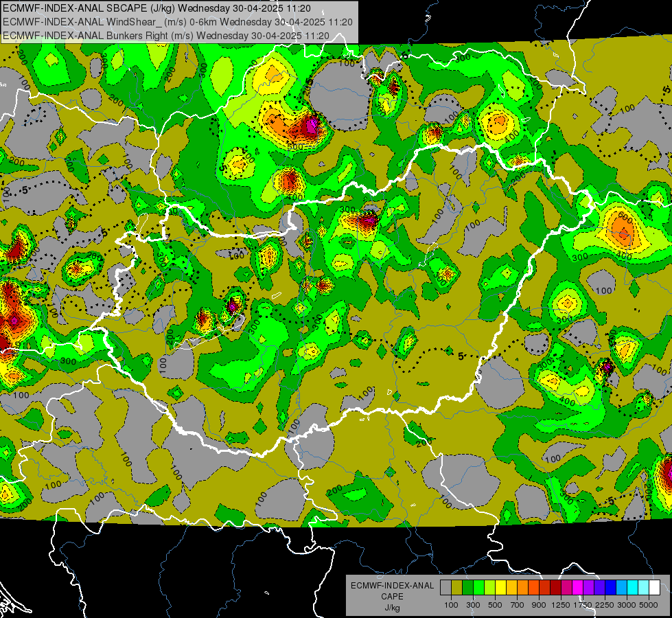Click the dark green legend swatch
Screen dimensions: 672x618
(467, 587)
